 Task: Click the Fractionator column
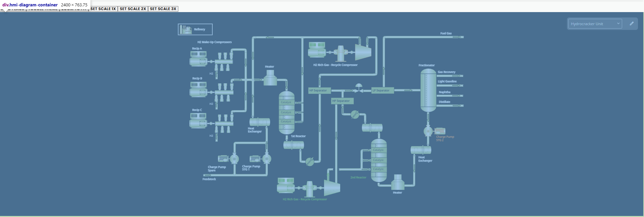[x=428, y=90]
